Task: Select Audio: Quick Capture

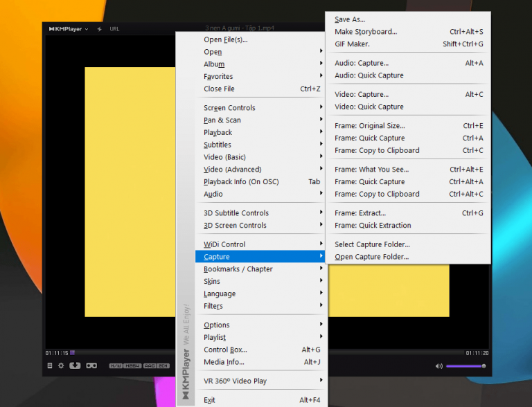Action: point(408,75)
